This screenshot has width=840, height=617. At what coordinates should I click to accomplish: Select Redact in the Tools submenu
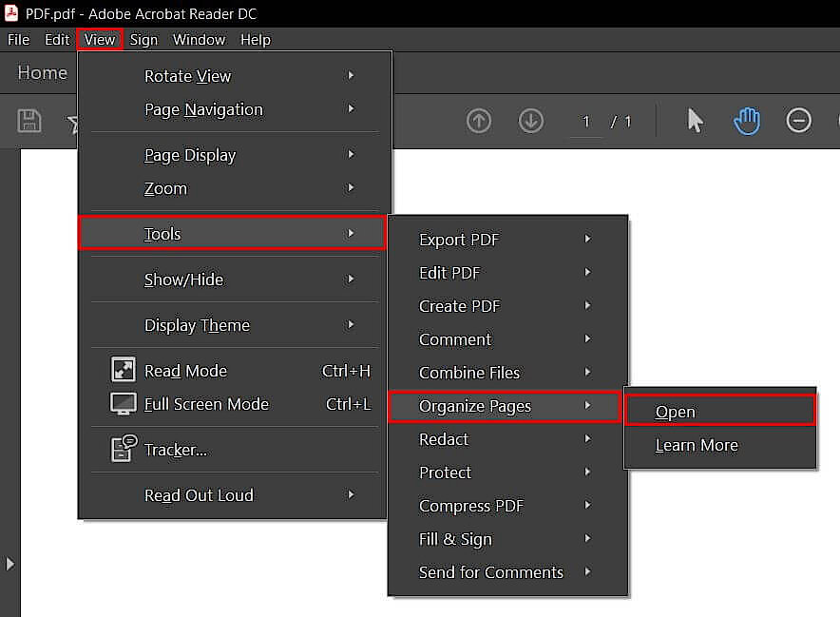[443, 439]
